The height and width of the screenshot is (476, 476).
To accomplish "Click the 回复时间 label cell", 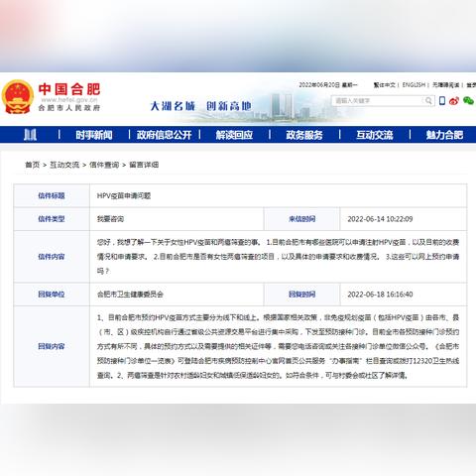I will click(301, 295).
